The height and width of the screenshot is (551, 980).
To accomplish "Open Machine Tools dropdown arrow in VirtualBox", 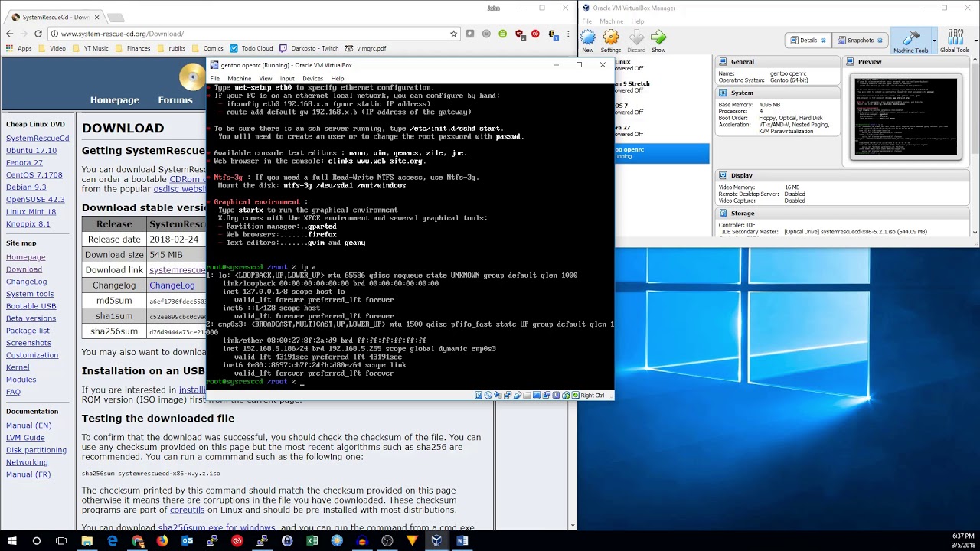I will [934, 41].
